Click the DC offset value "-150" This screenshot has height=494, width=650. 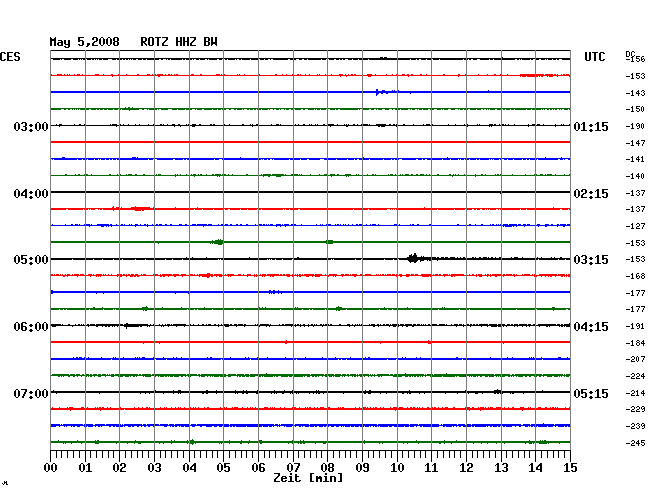635,109
